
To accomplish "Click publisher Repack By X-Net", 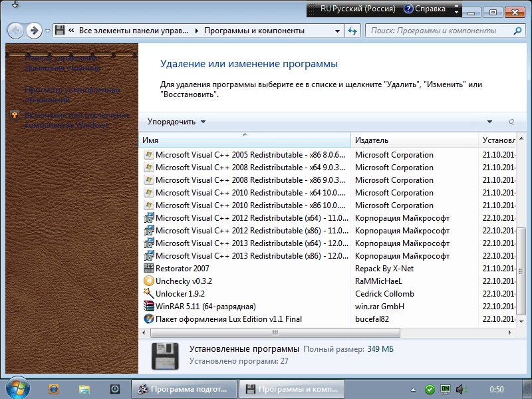I will (384, 269).
